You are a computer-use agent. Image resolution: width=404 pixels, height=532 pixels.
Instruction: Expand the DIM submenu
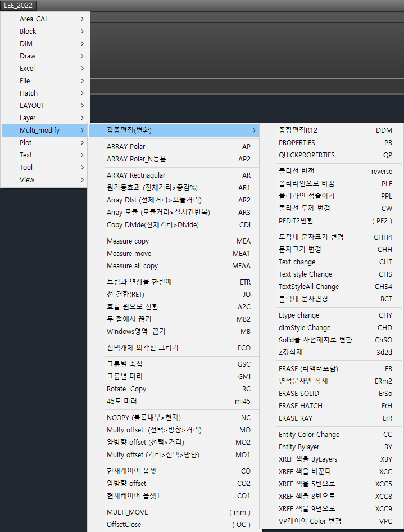[x=45, y=44]
